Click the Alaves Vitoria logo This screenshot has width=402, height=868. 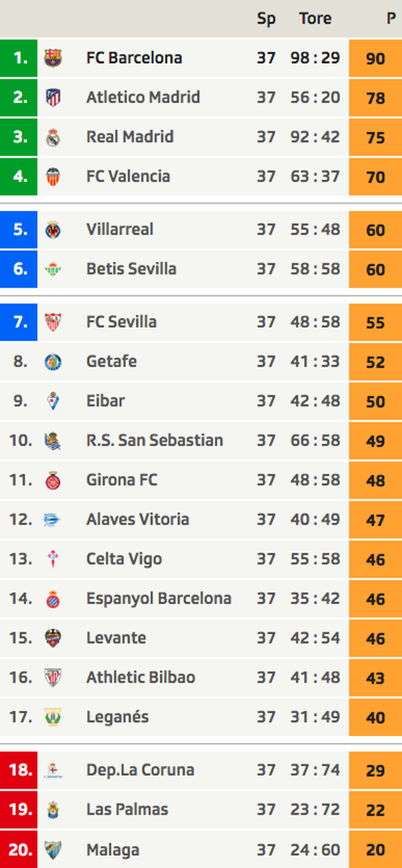52,520
